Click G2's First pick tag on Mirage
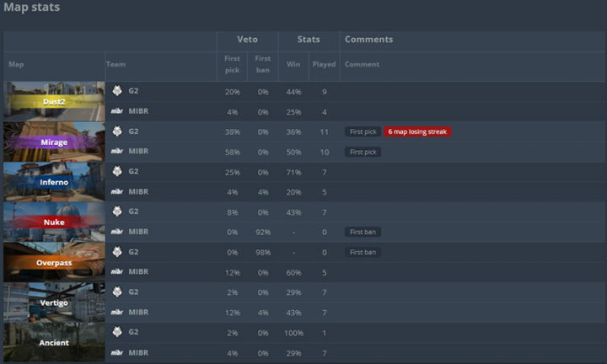 (363, 131)
